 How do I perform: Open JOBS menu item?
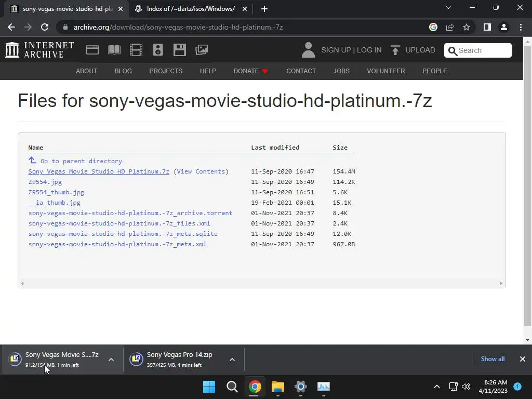point(341,71)
